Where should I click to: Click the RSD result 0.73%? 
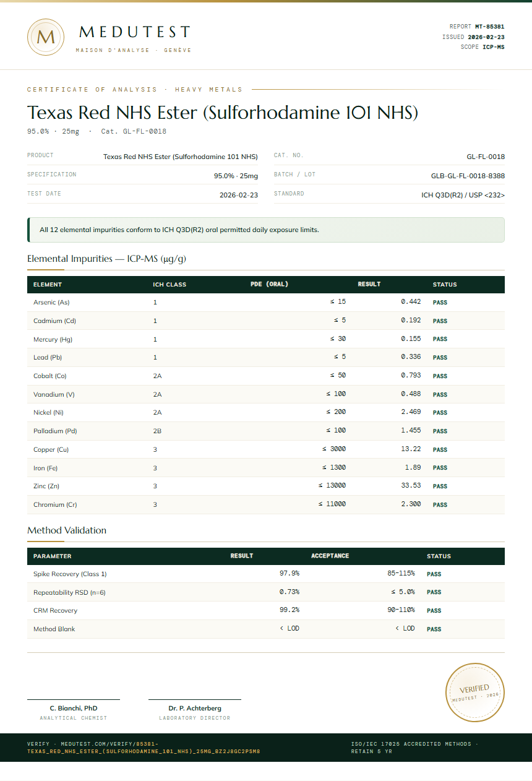tap(290, 592)
